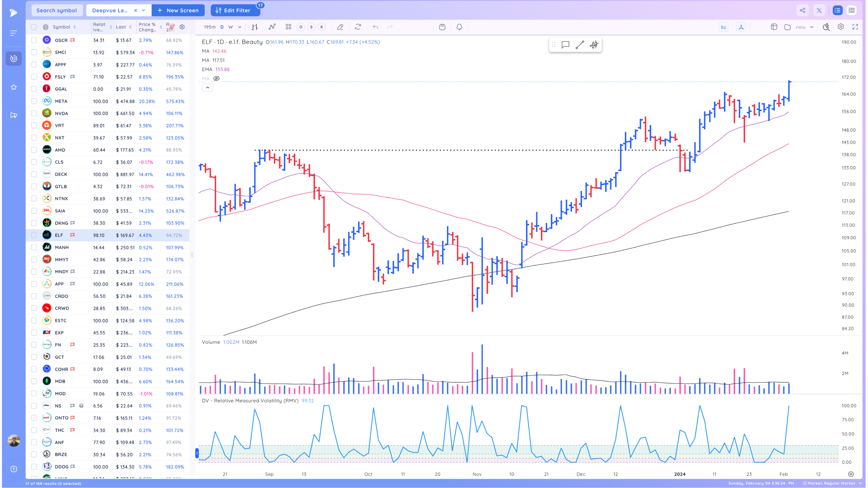Viewport: 868px width, 488px height.
Task: Click the panel divider resize handle
Action: (x=192, y=255)
